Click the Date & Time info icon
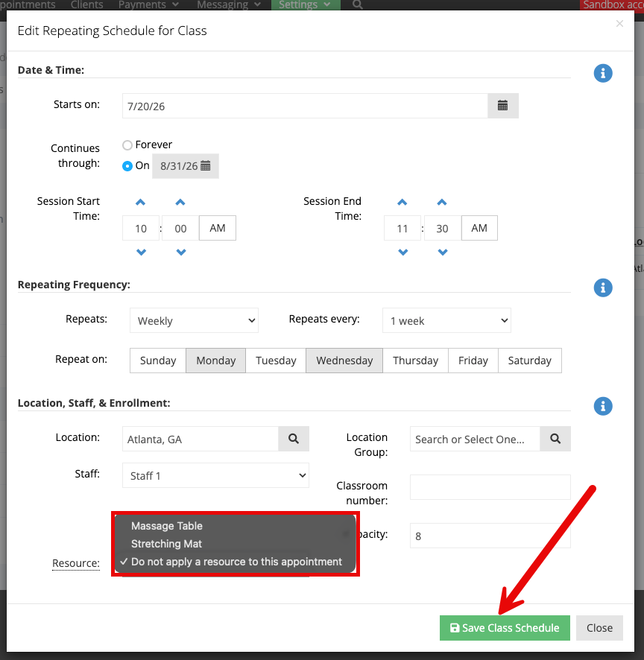Screen dimensions: 644x660 click(603, 73)
